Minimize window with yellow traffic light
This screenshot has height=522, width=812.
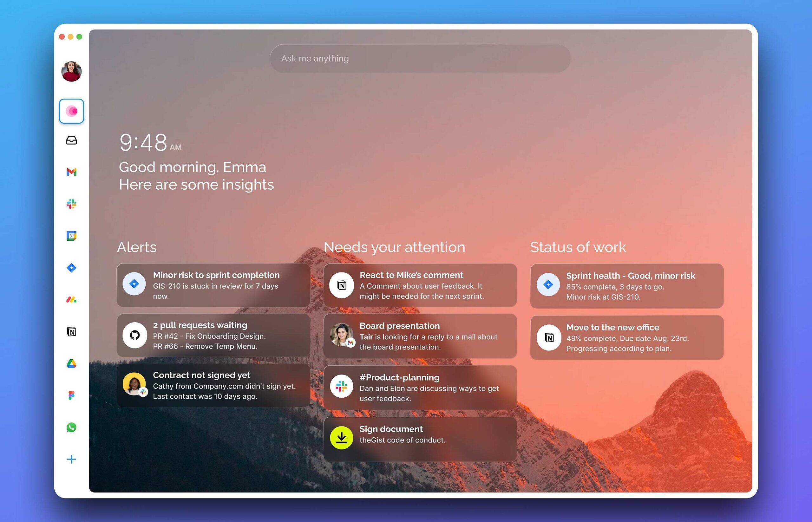pos(70,36)
